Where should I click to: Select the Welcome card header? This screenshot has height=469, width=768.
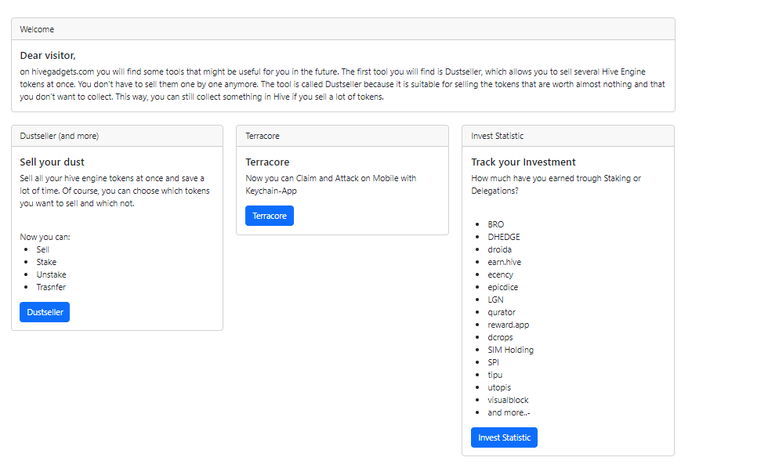pyautogui.click(x=343, y=29)
